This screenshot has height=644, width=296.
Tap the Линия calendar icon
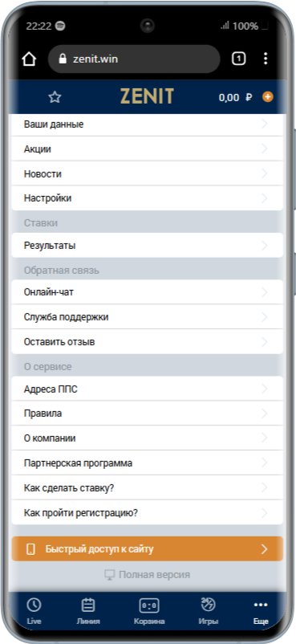(88, 605)
